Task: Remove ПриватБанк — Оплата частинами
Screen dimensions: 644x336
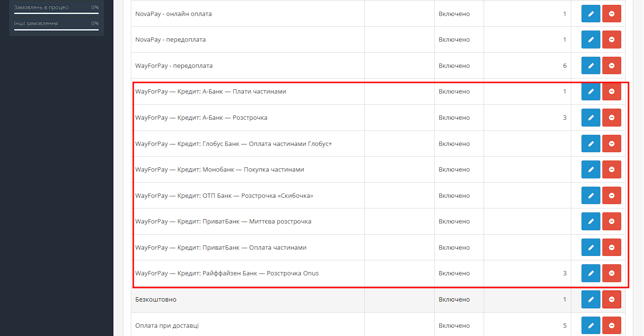Action: [612, 247]
